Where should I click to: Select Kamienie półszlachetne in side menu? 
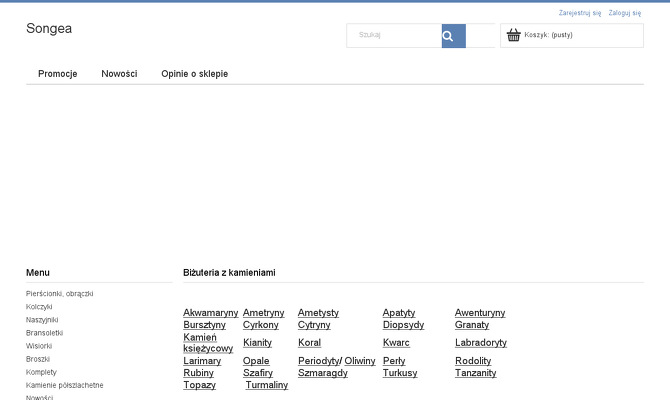click(x=65, y=385)
